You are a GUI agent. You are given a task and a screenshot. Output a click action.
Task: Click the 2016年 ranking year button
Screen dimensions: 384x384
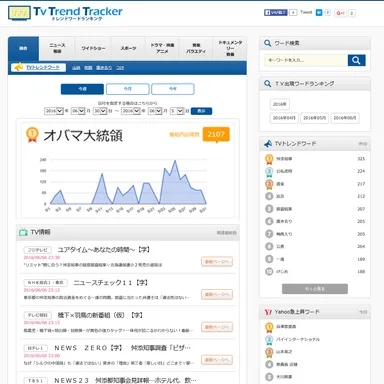pyautogui.click(x=279, y=104)
